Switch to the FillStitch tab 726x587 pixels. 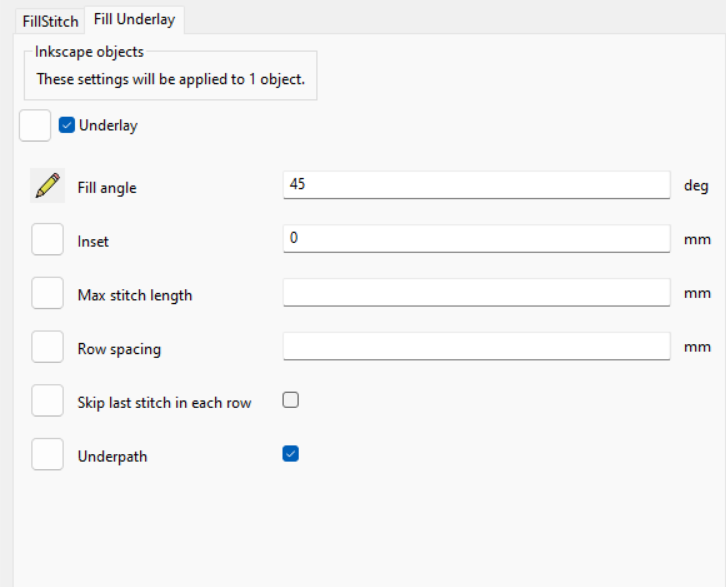tap(50, 21)
